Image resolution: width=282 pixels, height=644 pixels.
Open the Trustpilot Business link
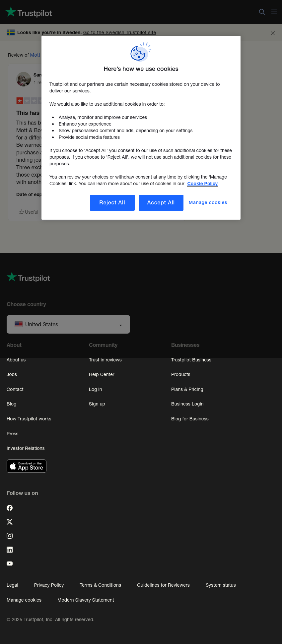click(191, 360)
